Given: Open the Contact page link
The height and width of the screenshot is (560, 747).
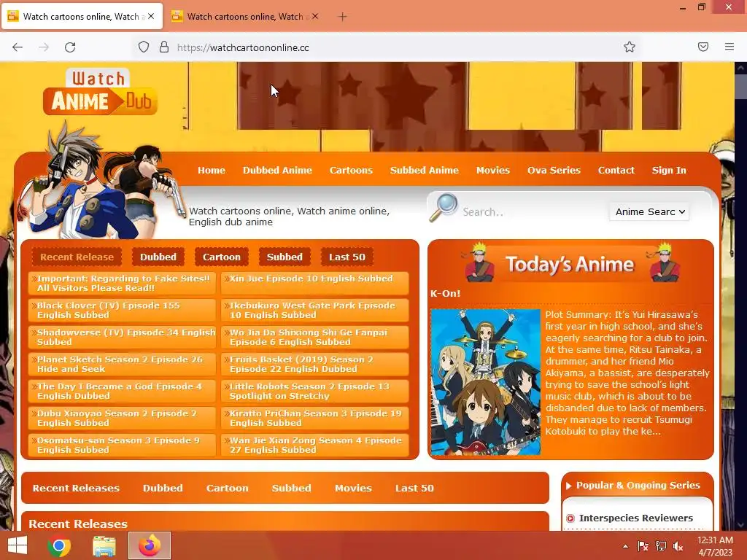Looking at the screenshot, I should (x=616, y=170).
